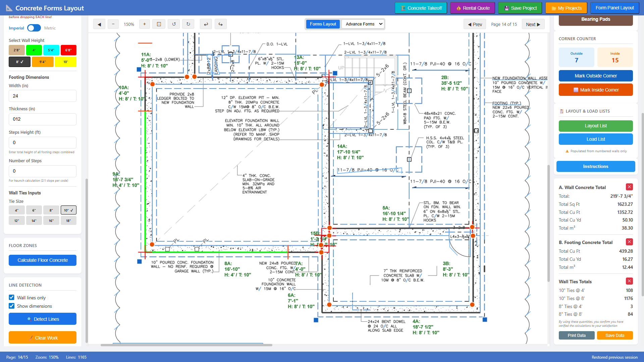
Task: Click the Number of Steps field
Action: (43, 171)
